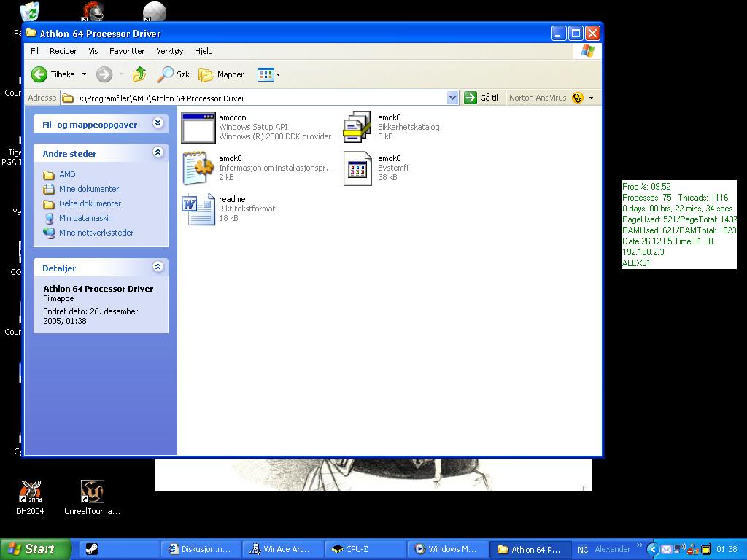This screenshot has width=747, height=560.
Task: Expand hidden tray icons arrow
Action: click(653, 550)
